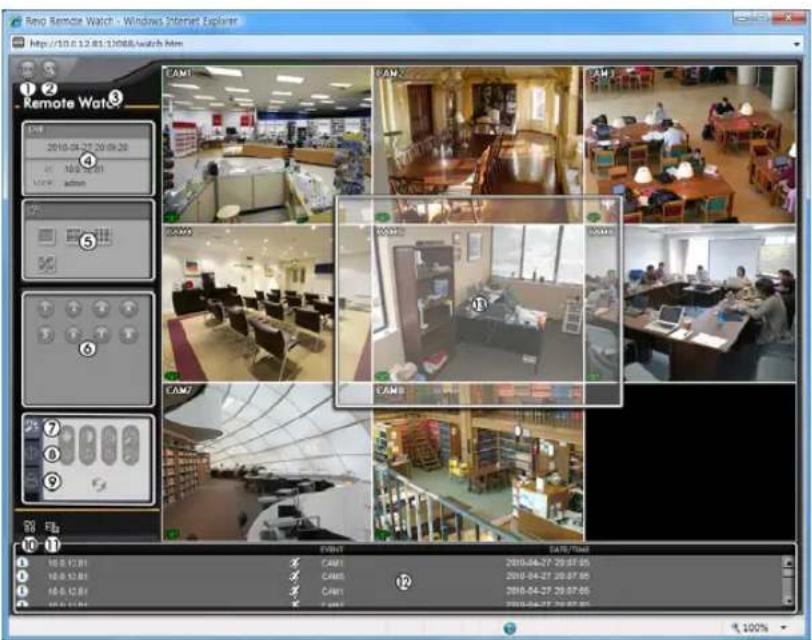
Task: Click the Internet Explorer icon in the title bar
Action: click(17, 22)
